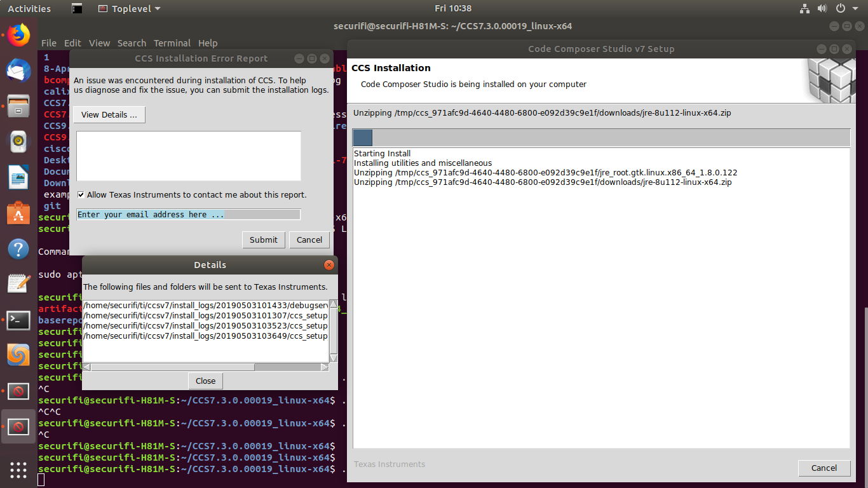This screenshot has width=868, height=488.
Task: Click the empty comments text area
Action: tap(189, 156)
